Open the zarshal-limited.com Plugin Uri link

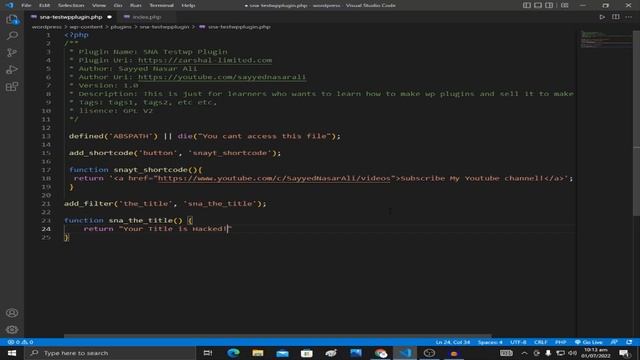[x=205, y=60]
